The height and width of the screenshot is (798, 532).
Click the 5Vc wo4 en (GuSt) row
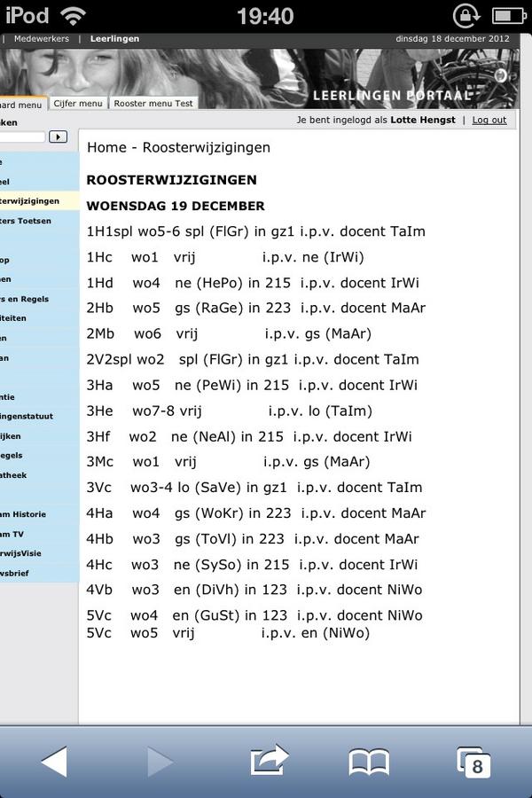point(254,615)
